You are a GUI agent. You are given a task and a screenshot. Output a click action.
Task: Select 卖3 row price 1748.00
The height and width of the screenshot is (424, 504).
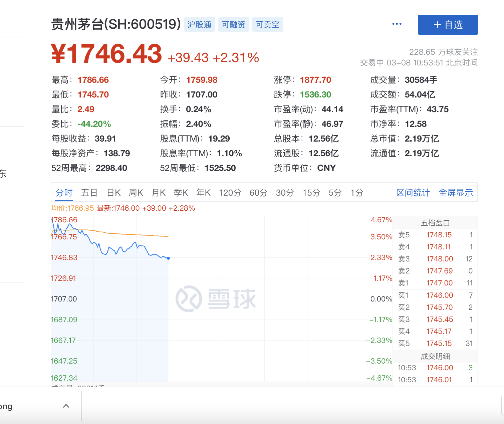(435, 259)
